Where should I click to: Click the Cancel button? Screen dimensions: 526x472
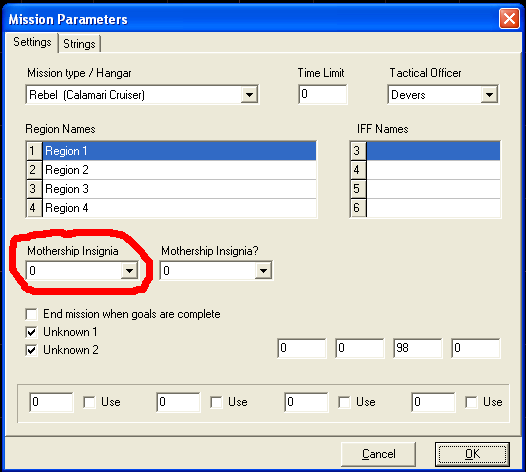(378, 454)
